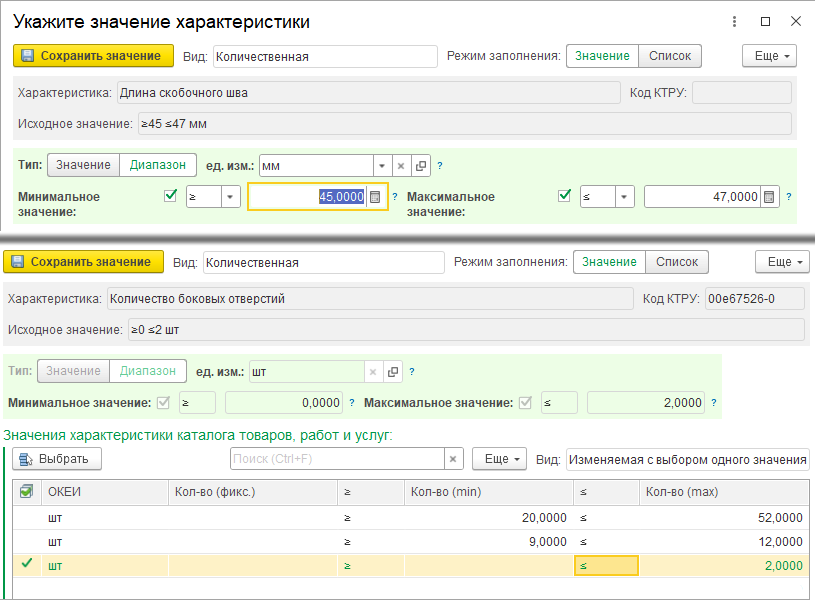
Task: Select Список fill mode in the top form
Action: pos(669,56)
